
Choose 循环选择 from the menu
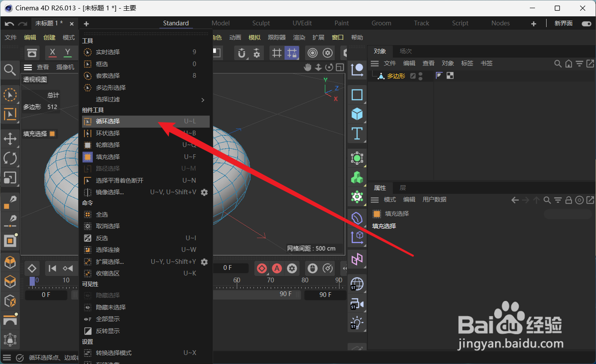click(146, 122)
